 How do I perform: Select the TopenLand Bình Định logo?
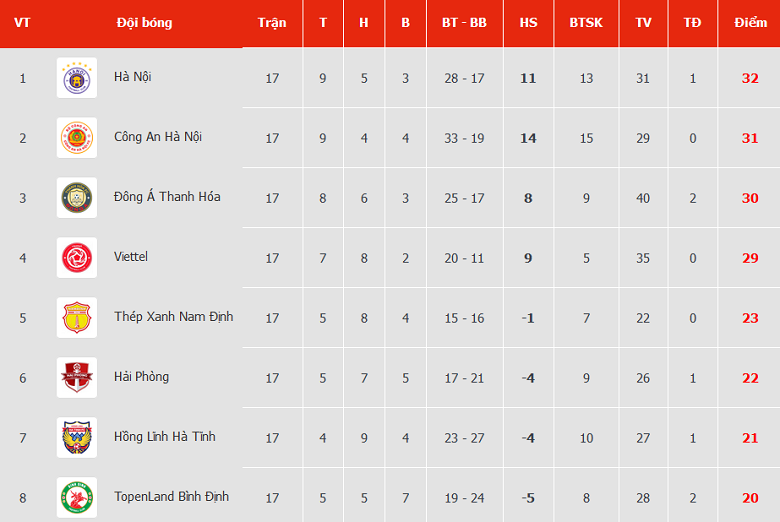coord(77,497)
